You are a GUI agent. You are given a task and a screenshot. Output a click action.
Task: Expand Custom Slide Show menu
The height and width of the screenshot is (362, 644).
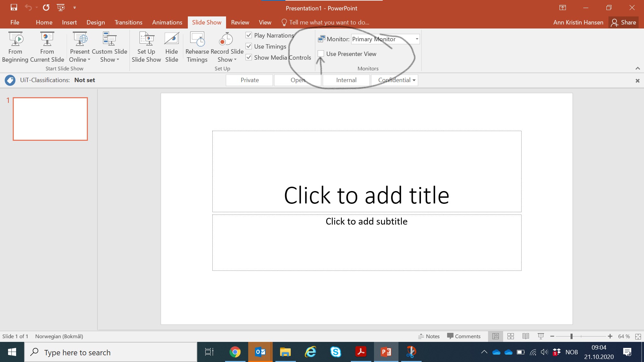(109, 47)
